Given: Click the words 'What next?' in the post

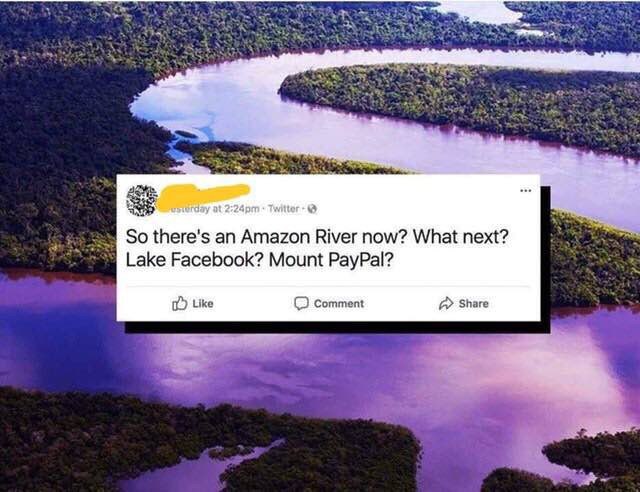Looking at the screenshot, I should [x=461, y=236].
